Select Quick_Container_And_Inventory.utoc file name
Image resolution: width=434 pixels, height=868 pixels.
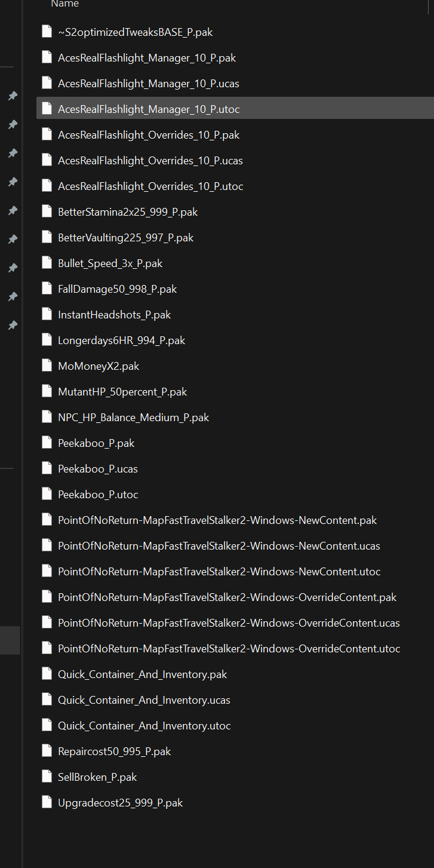point(144,726)
